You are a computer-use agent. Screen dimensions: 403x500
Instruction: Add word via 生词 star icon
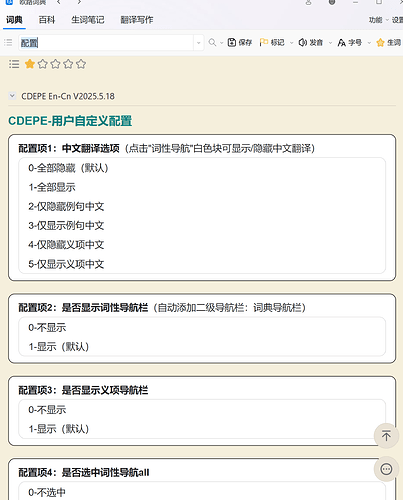tap(380, 43)
